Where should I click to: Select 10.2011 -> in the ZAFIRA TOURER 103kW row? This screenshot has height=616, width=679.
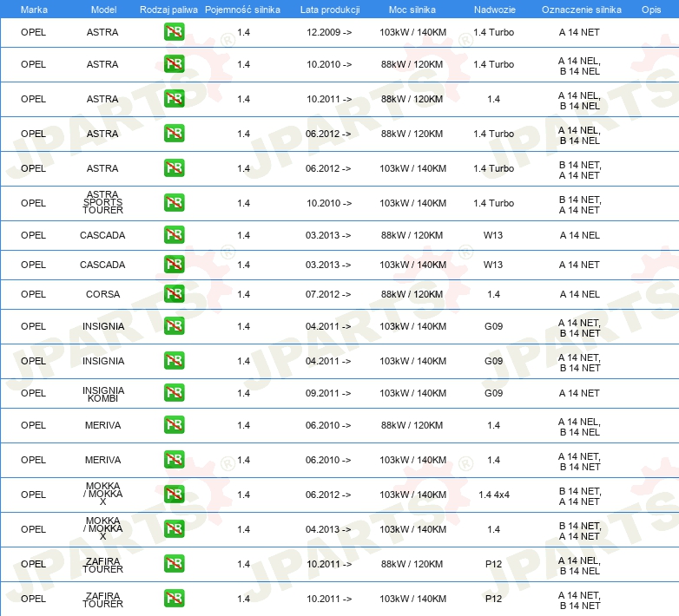(329, 599)
